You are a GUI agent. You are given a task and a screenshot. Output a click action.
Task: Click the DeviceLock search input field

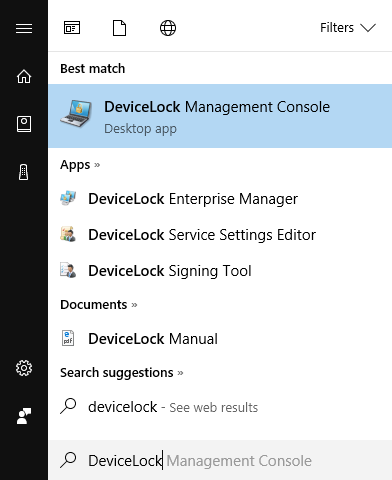click(220, 460)
